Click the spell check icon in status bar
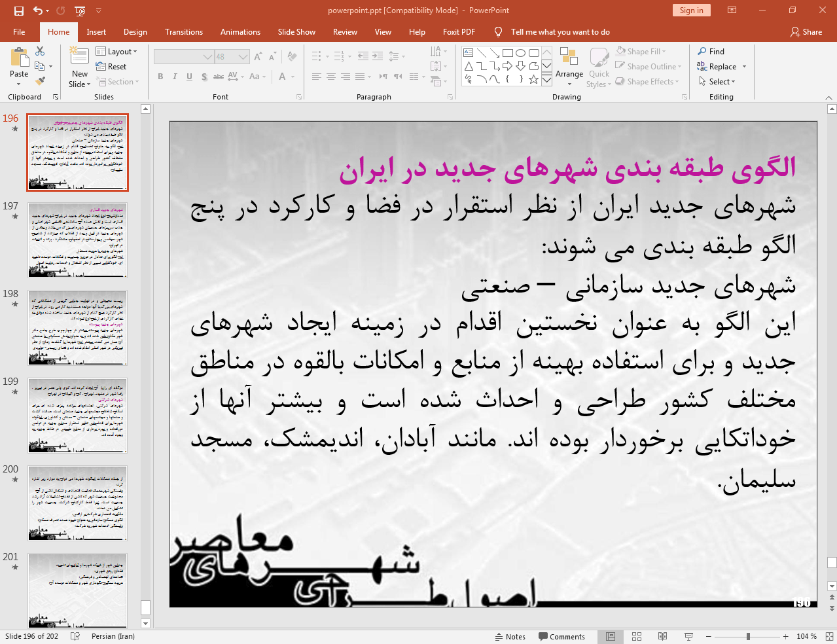The image size is (837, 644). (x=75, y=636)
